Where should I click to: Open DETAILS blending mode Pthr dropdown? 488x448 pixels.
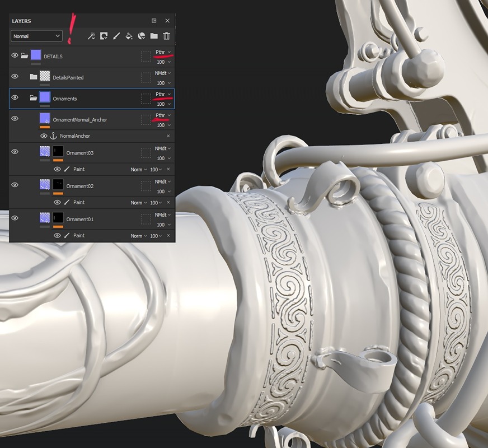click(x=163, y=52)
